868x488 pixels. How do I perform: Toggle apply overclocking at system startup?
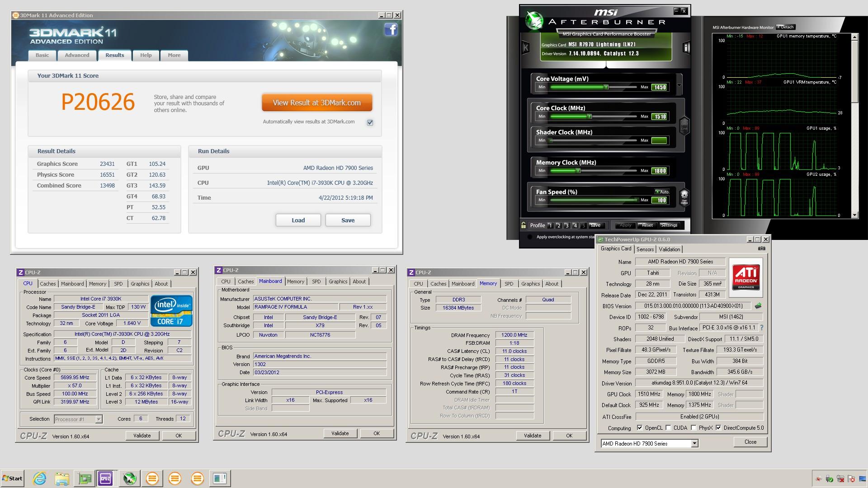coord(530,237)
